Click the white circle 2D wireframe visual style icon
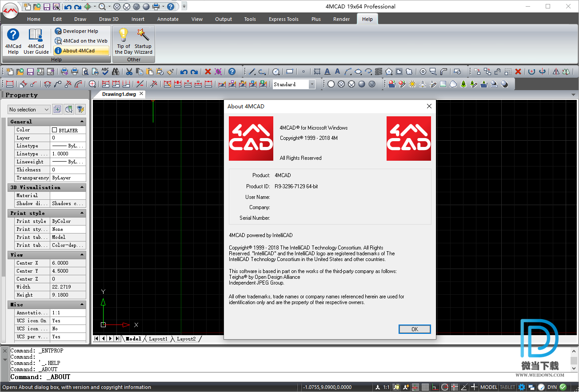 pyautogui.click(x=331, y=84)
